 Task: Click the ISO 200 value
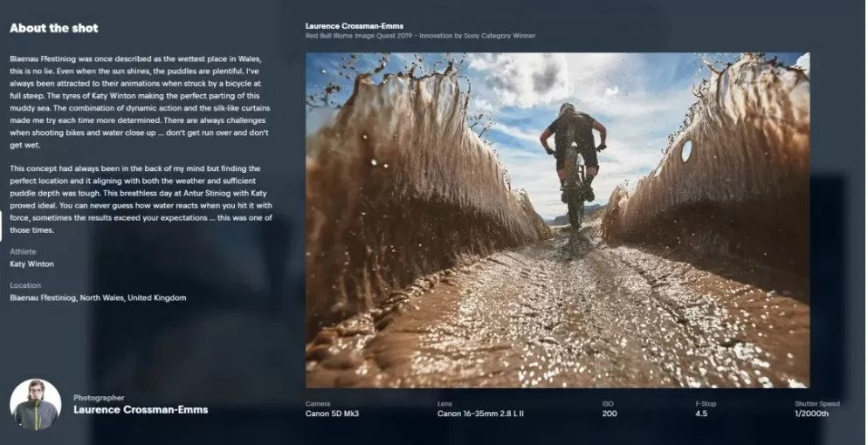tap(610, 414)
